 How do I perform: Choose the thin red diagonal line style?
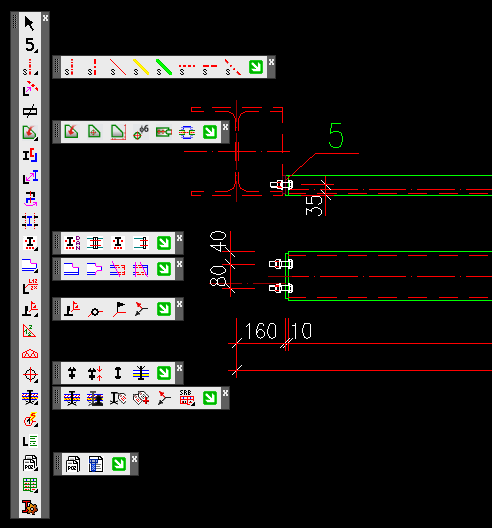click(x=118, y=67)
